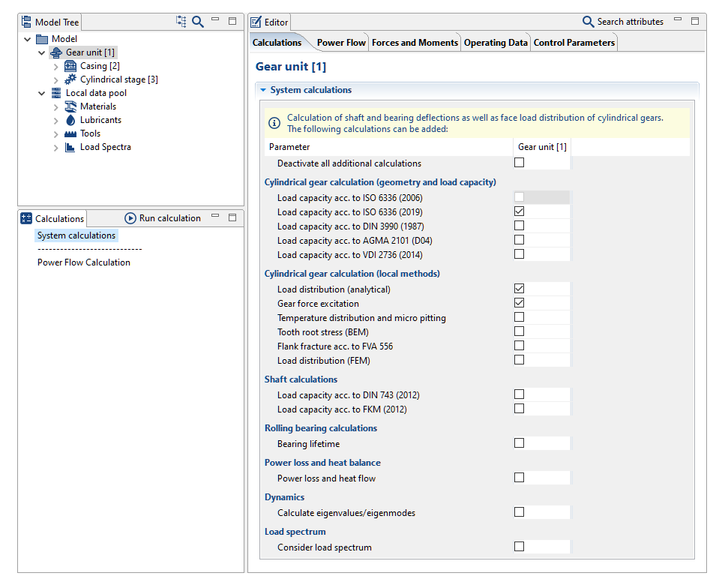Disable Gear force excitation

click(x=518, y=303)
